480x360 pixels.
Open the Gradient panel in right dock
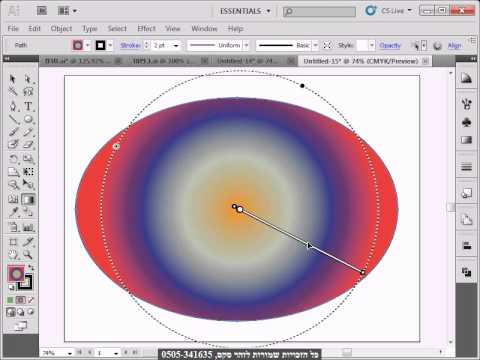[x=466, y=140]
